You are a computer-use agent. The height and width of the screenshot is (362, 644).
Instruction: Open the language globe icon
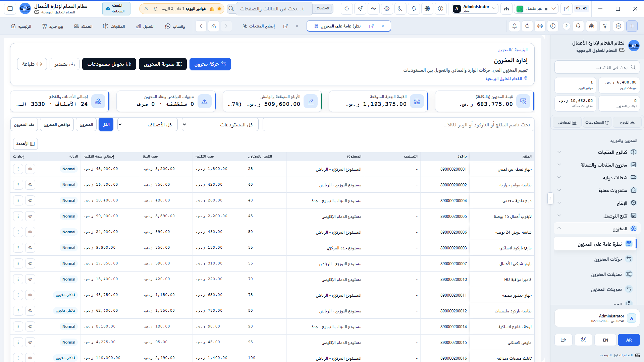pyautogui.click(x=427, y=9)
